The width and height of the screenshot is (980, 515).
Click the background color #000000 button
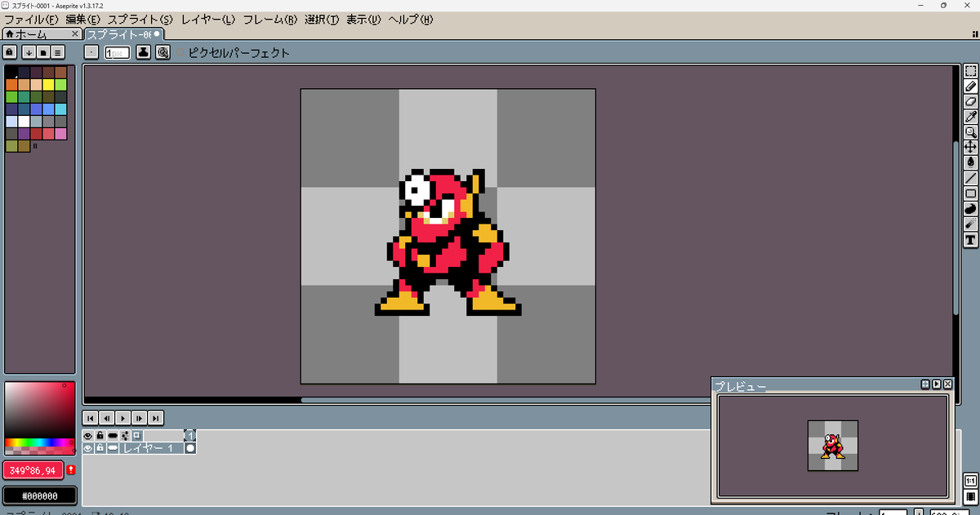39,495
